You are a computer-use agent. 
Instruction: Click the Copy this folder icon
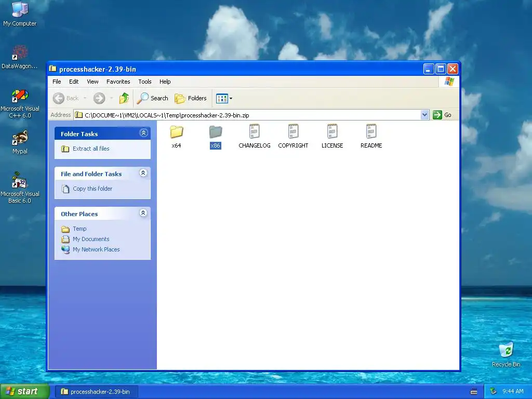click(x=65, y=189)
